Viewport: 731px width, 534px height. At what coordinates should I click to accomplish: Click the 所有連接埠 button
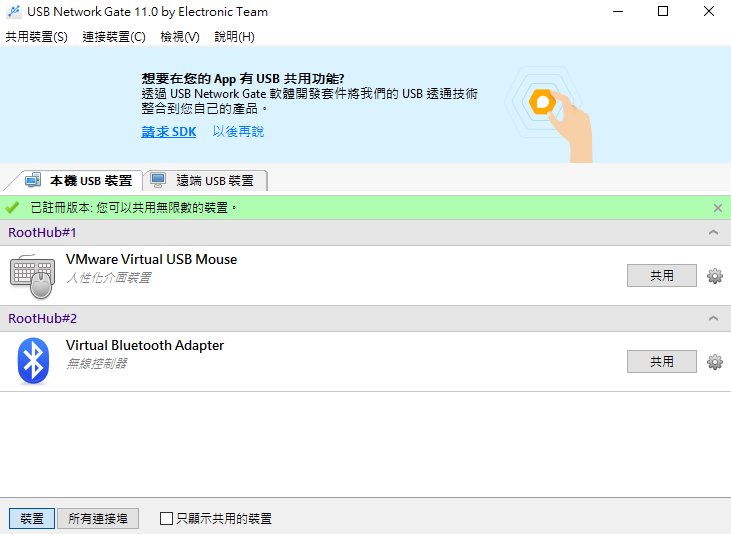pyautogui.click(x=98, y=518)
